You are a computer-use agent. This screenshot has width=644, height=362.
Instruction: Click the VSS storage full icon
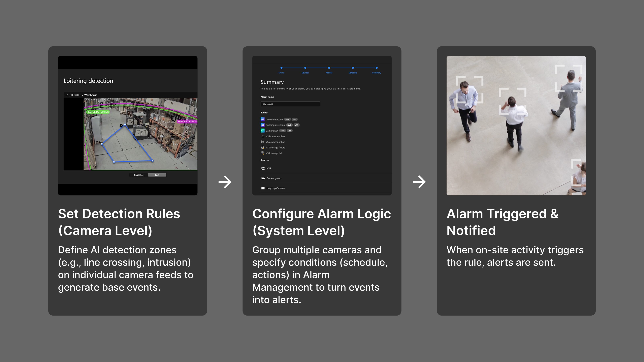point(262,153)
